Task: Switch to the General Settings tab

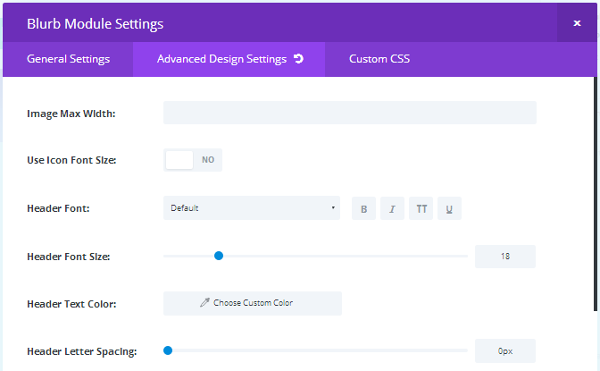Action: (x=68, y=59)
